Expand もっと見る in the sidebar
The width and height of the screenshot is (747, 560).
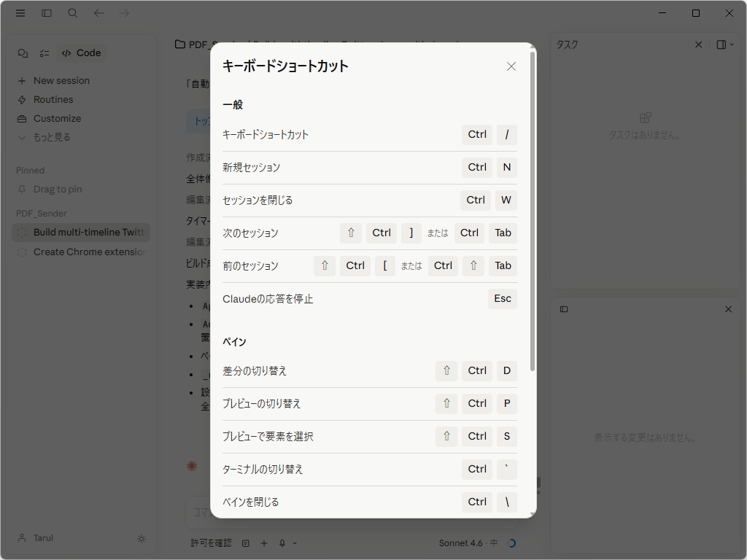point(55,137)
